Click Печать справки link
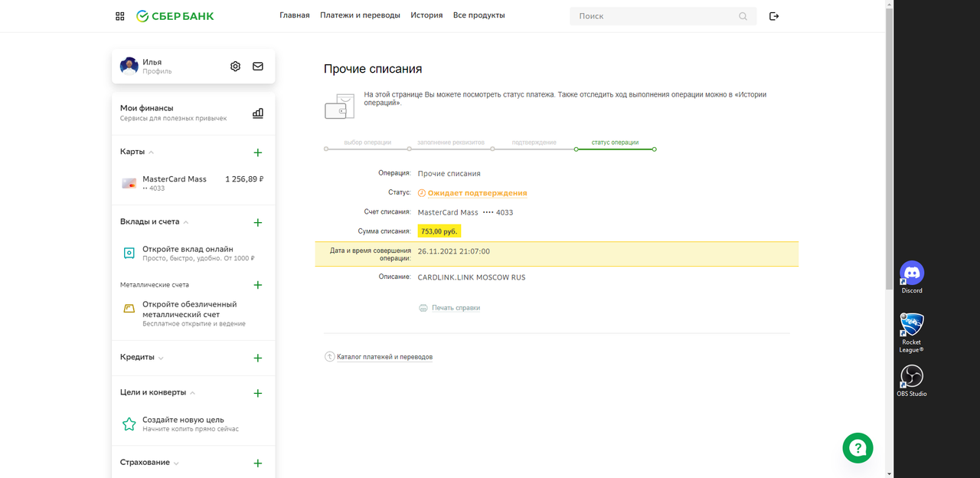The image size is (980, 478). [x=456, y=308]
